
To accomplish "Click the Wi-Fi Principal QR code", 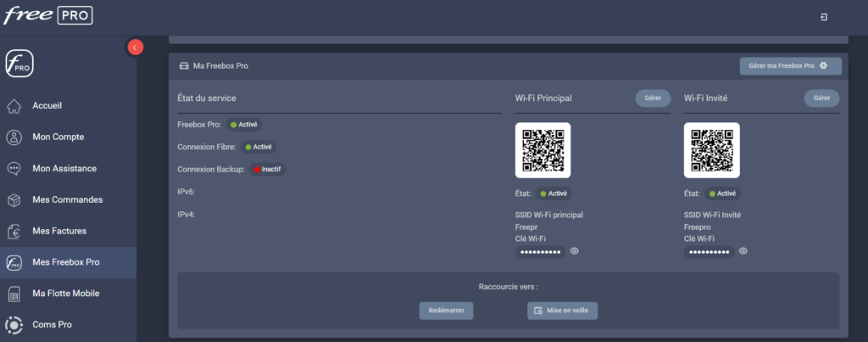I will click(x=542, y=150).
